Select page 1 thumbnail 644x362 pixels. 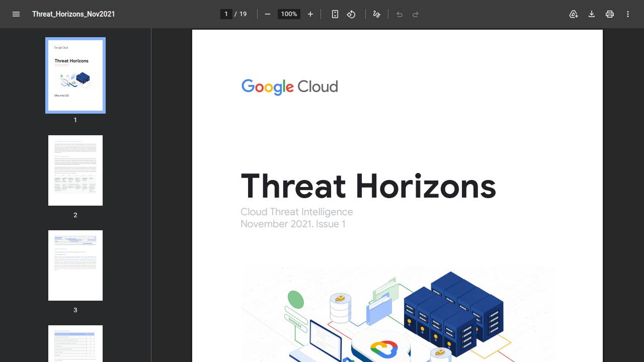(x=75, y=75)
